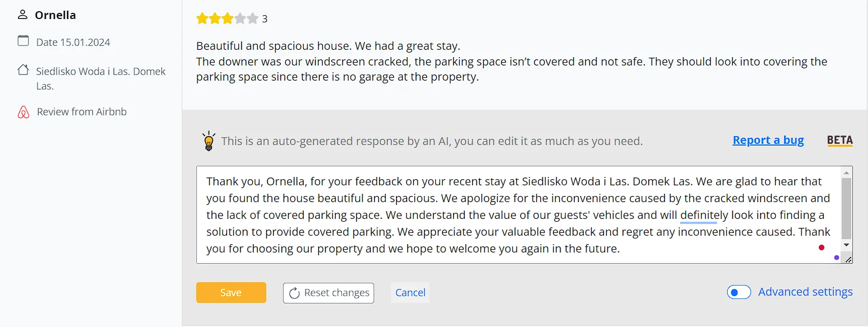The image size is (868, 327).
Task: Click the Reset changes button
Action: [x=328, y=293]
